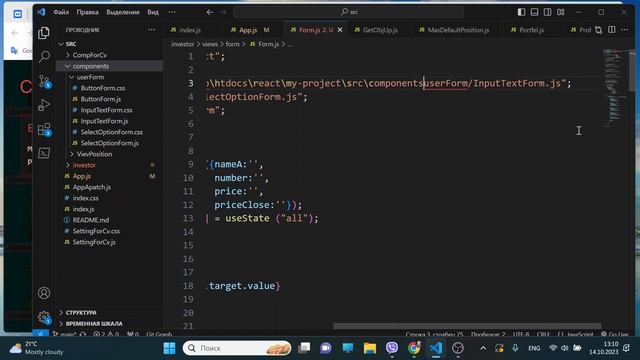The width and height of the screenshot is (640, 360).
Task: Open the Правка menu
Action: [x=87, y=12]
